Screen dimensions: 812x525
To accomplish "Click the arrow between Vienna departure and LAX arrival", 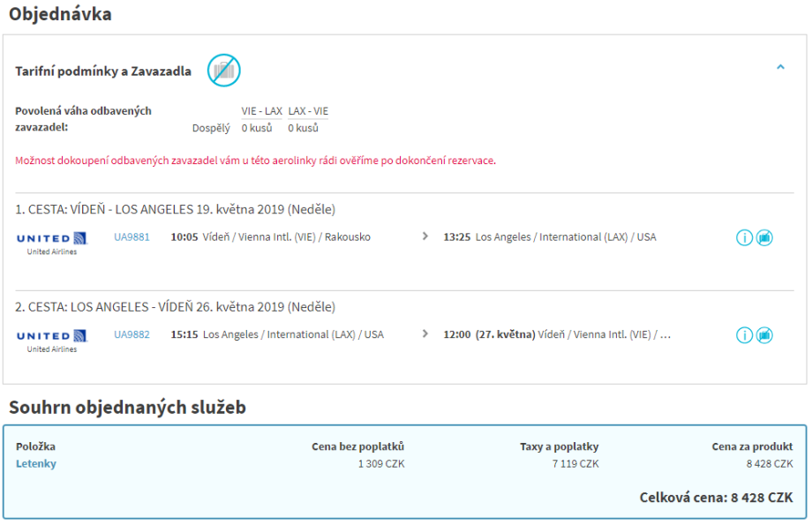I will click(425, 236).
